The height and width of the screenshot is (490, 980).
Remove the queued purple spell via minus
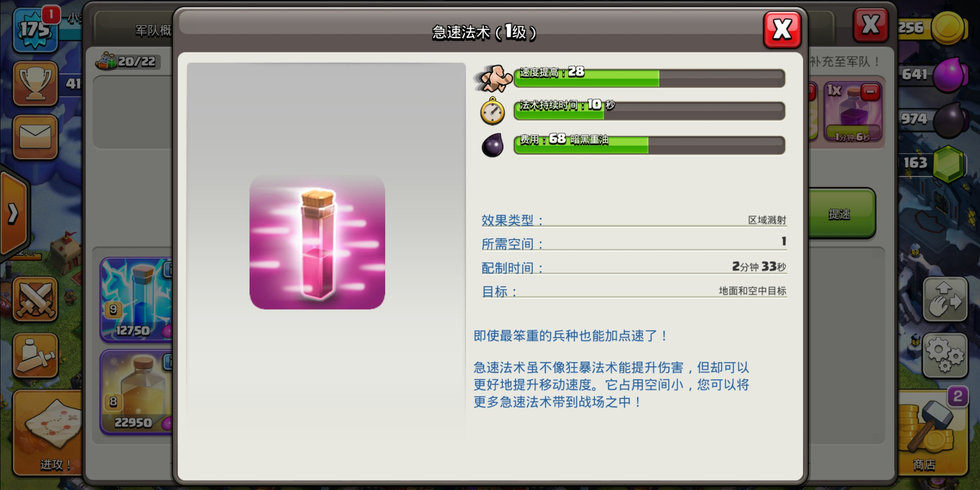coord(870,92)
